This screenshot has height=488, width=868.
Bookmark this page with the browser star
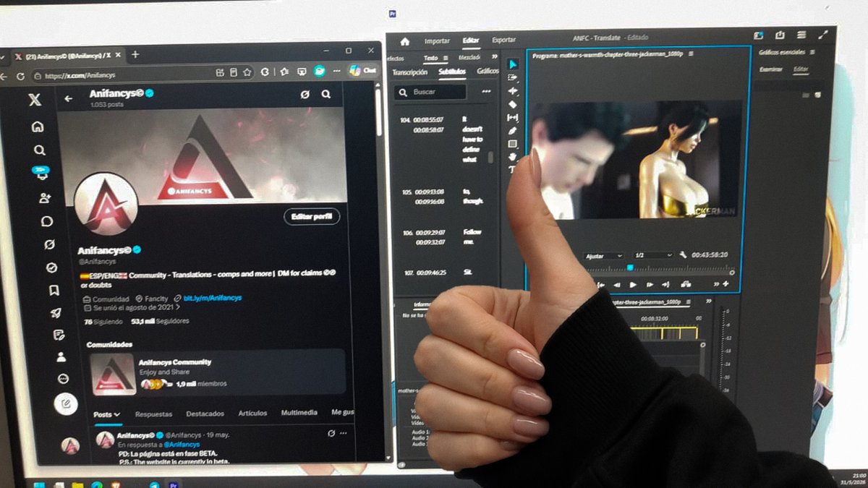(247, 72)
